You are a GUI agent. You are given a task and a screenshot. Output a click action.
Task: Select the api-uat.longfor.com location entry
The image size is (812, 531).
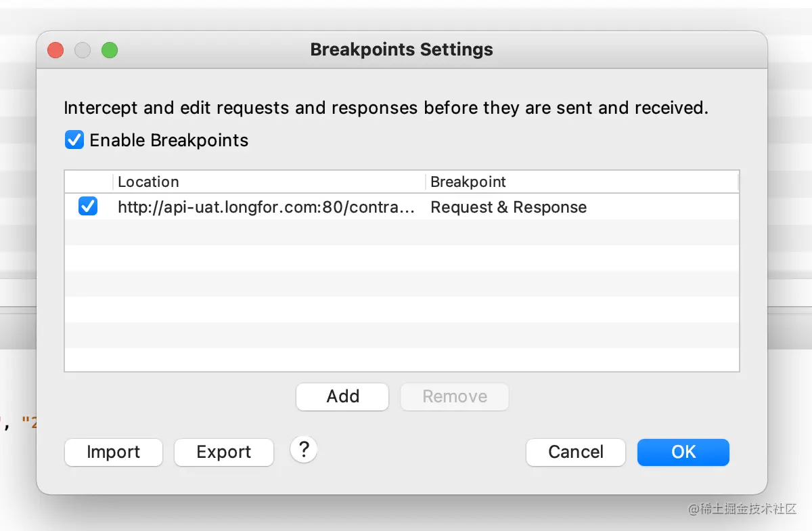tap(267, 207)
